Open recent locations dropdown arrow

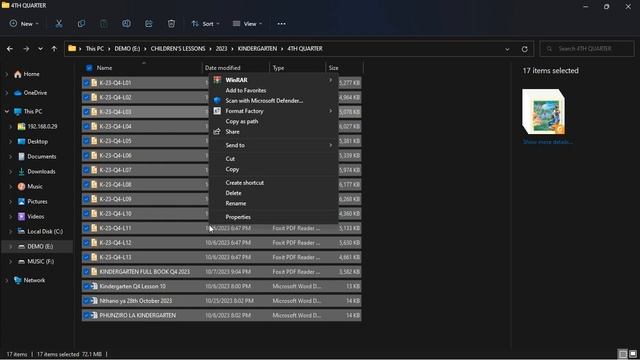40,49
